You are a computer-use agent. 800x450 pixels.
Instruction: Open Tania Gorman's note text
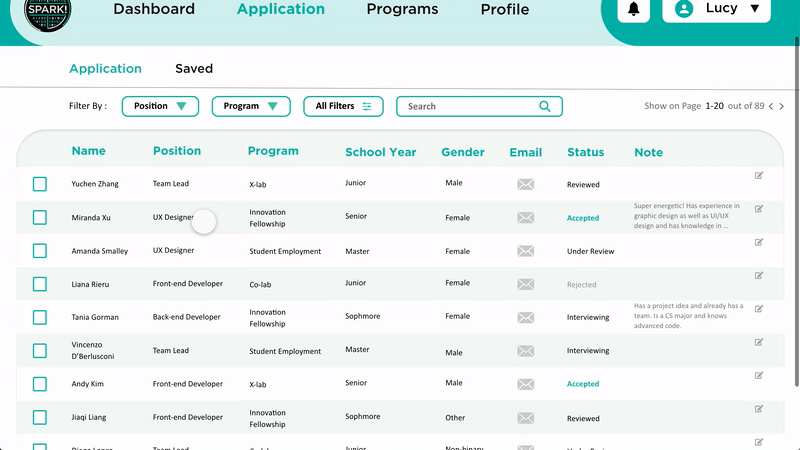click(x=688, y=316)
